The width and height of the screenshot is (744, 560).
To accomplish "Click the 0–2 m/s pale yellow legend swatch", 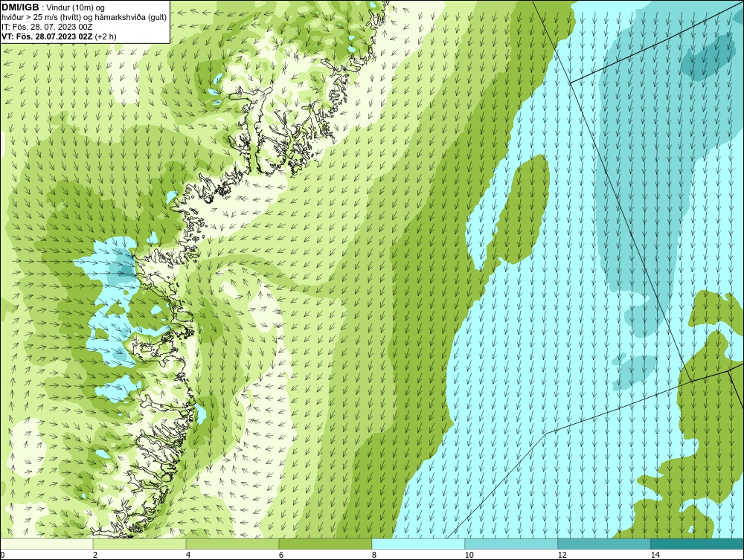I will click(x=46, y=544).
